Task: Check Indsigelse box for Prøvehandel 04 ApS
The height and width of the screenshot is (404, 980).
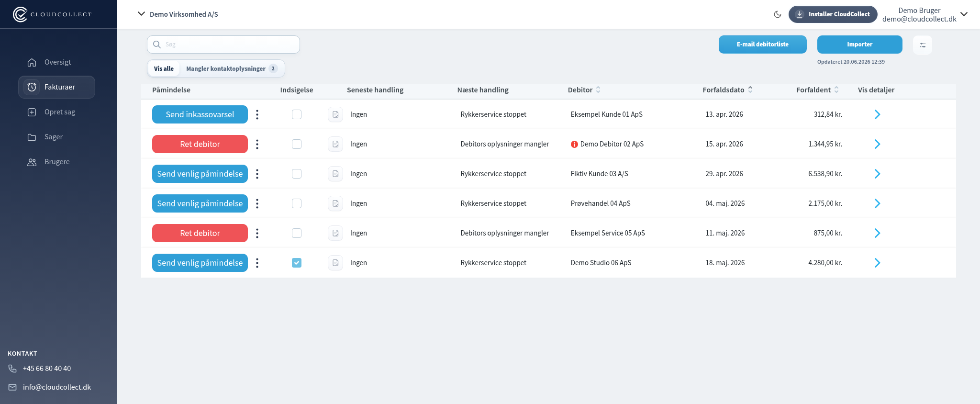Action: [297, 203]
